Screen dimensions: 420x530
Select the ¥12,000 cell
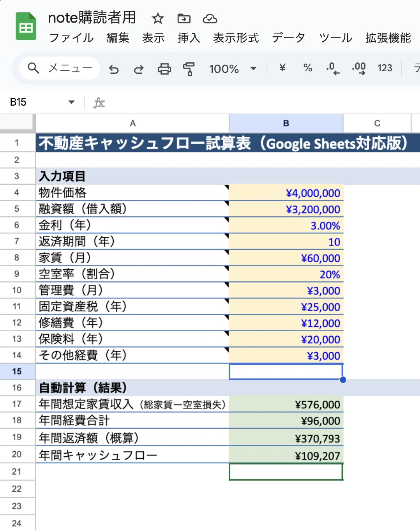(286, 323)
